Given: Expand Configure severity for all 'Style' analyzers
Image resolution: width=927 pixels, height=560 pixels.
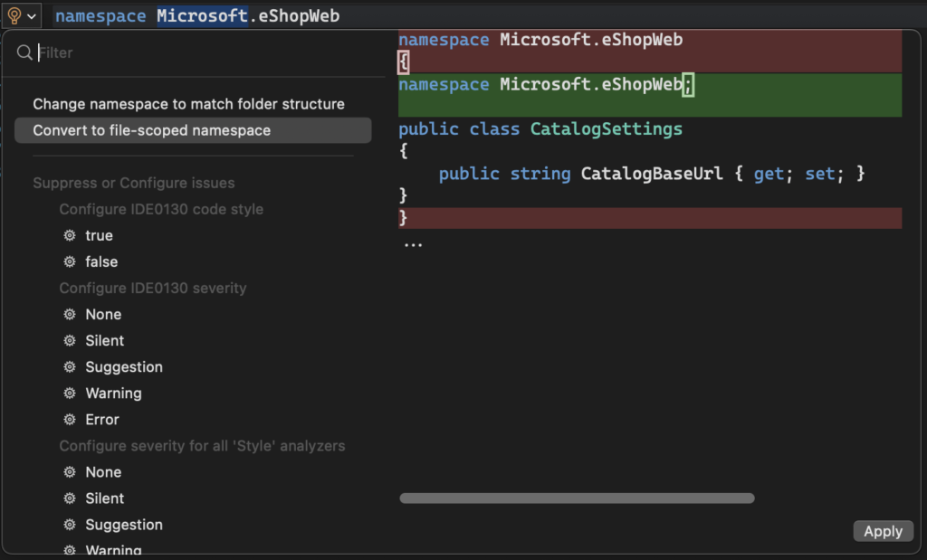Looking at the screenshot, I should coord(202,445).
